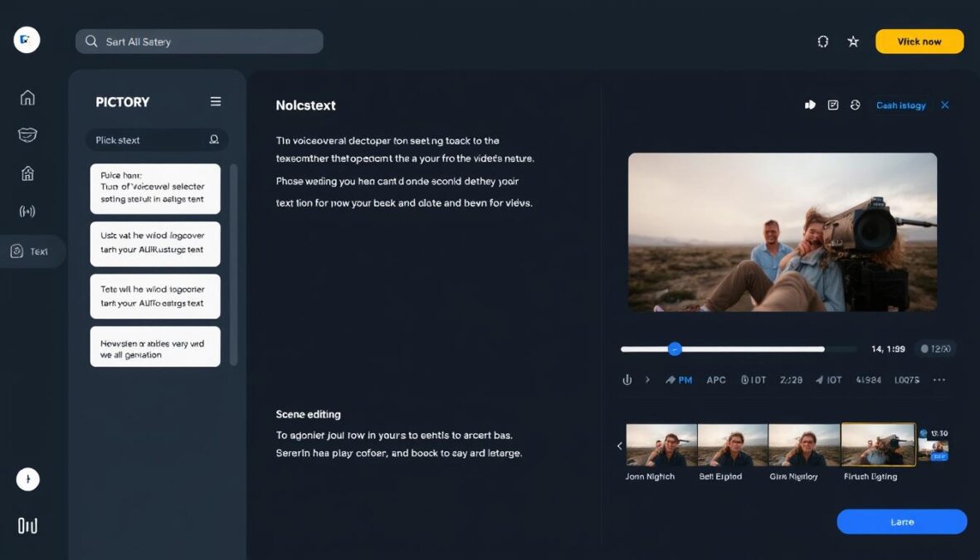Select the microphone icon below the video timeline

pyautogui.click(x=627, y=379)
